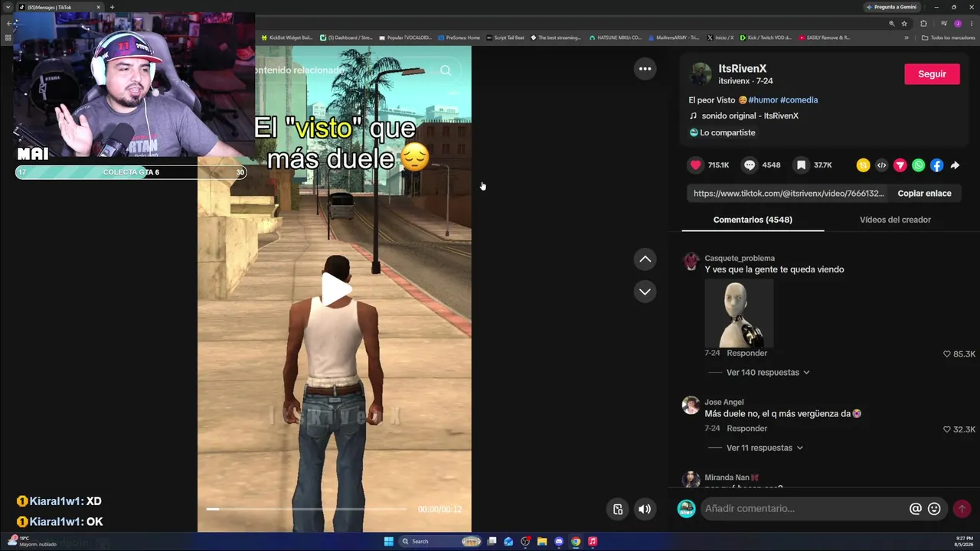Bookmark this page with star icon
Screen dimensions: 980x551
[x=904, y=24]
